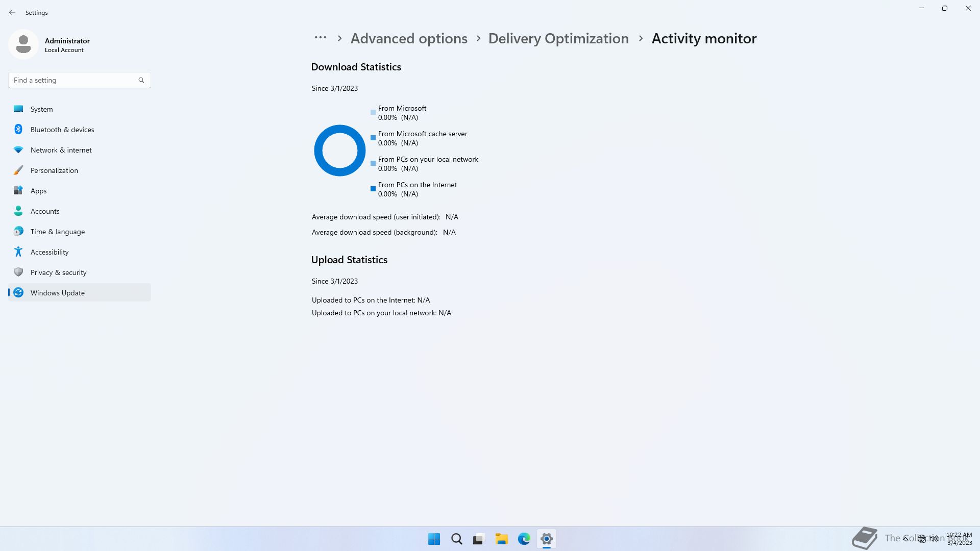
Task: Click the Administrator account avatar
Action: point(23,44)
